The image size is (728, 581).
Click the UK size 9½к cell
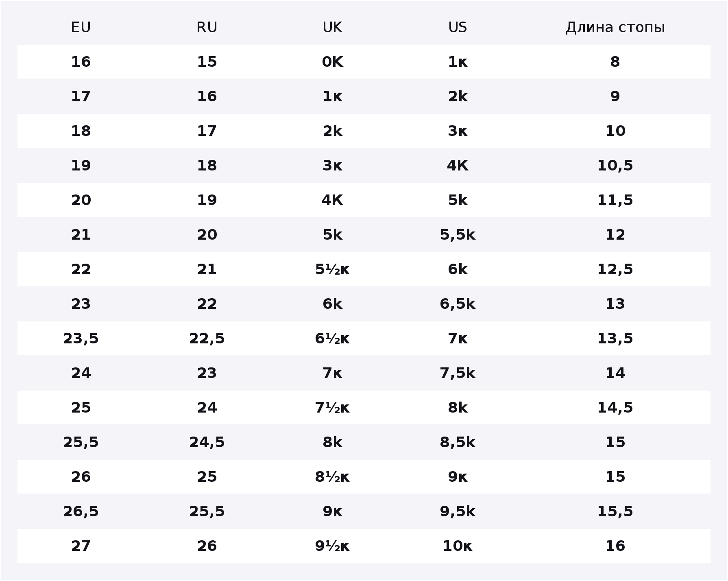coord(332,546)
